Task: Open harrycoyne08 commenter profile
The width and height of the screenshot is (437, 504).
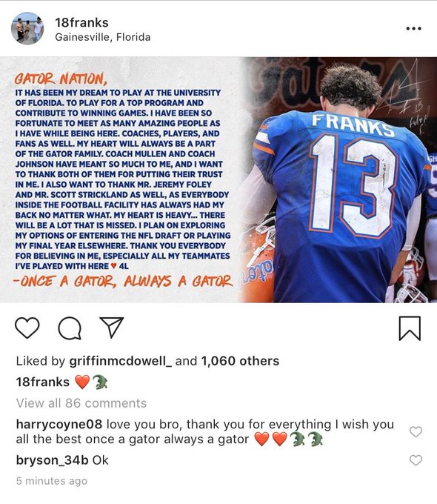Action: [59, 424]
